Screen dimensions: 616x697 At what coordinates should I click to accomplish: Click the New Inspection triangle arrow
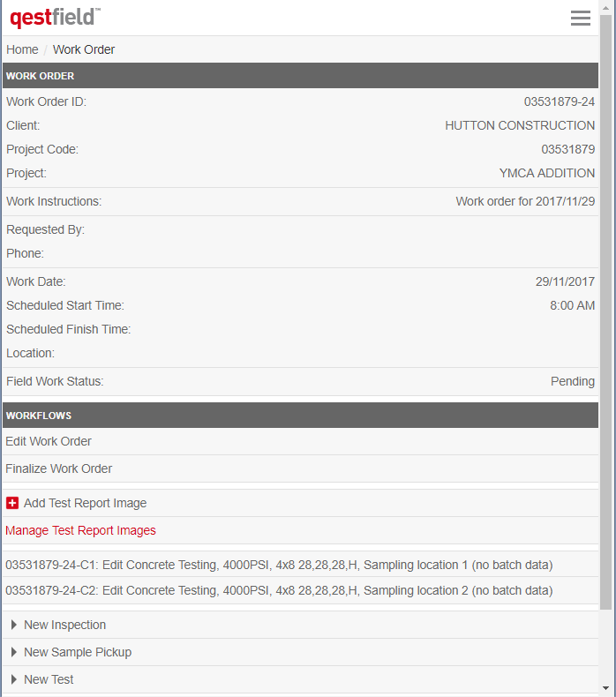pos(14,625)
